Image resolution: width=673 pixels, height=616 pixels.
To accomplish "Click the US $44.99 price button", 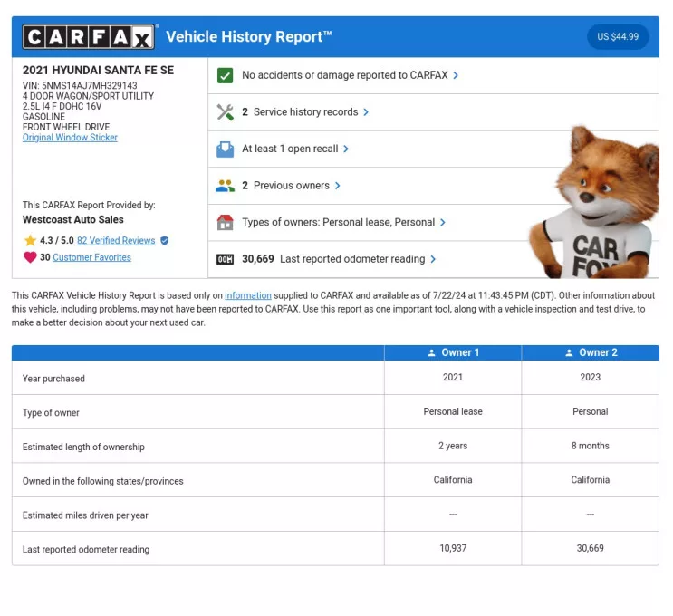I will tap(618, 37).
